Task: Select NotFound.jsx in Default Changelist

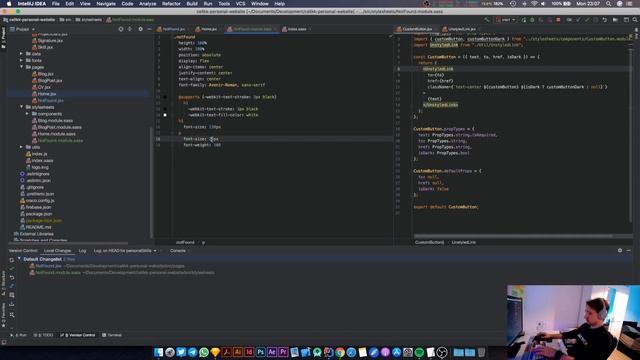Action: 48,266
